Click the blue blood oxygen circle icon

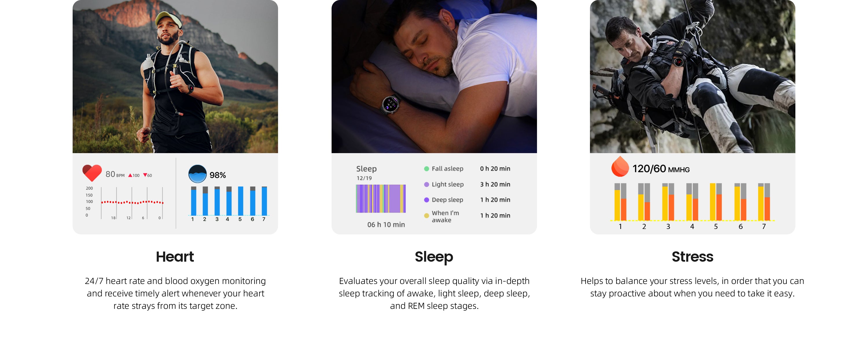click(197, 174)
